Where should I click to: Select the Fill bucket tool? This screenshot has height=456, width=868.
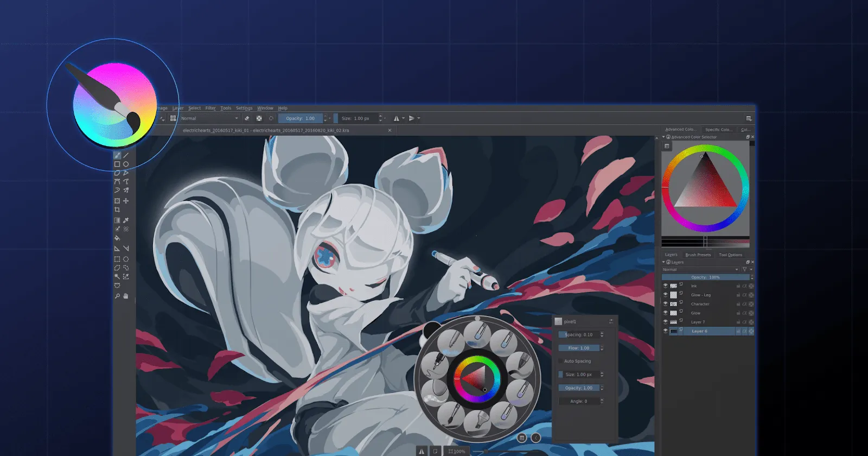click(x=117, y=238)
